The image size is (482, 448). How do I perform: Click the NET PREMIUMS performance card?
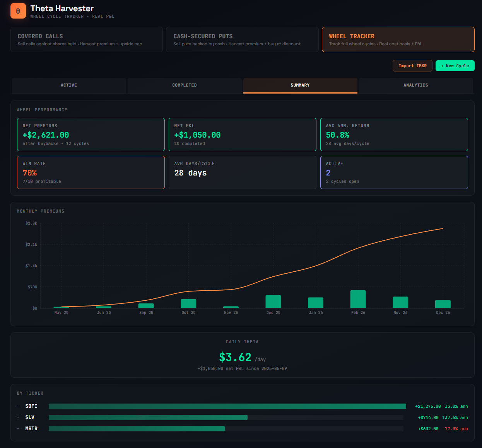91,134
